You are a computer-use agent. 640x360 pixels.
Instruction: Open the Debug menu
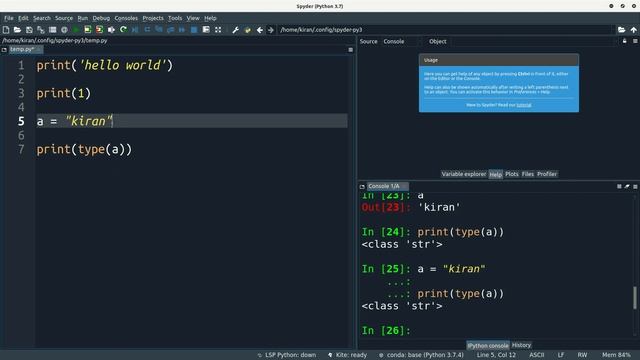101,18
